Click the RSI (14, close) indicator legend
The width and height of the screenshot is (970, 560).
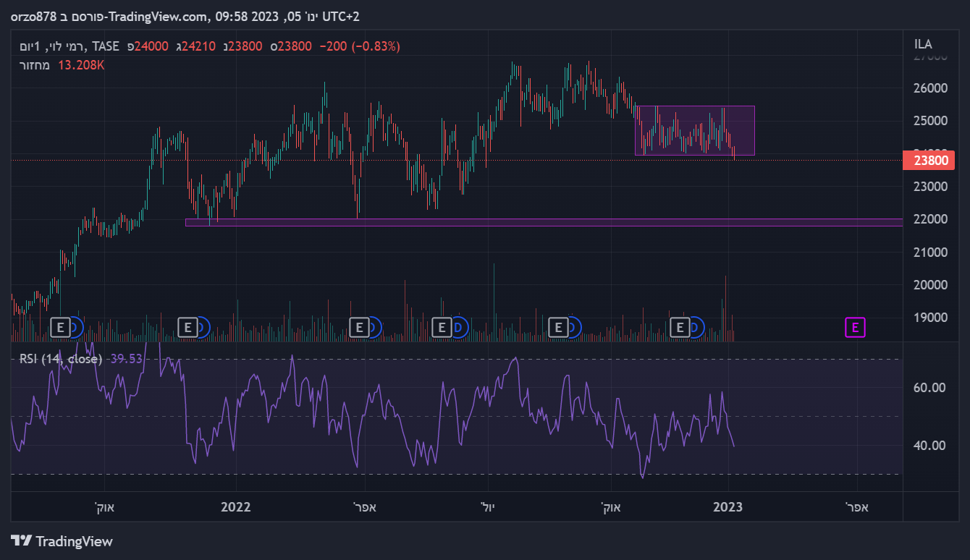pos(61,359)
